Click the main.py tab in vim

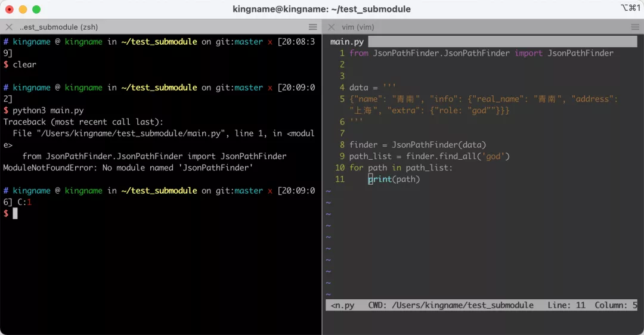[x=347, y=42]
